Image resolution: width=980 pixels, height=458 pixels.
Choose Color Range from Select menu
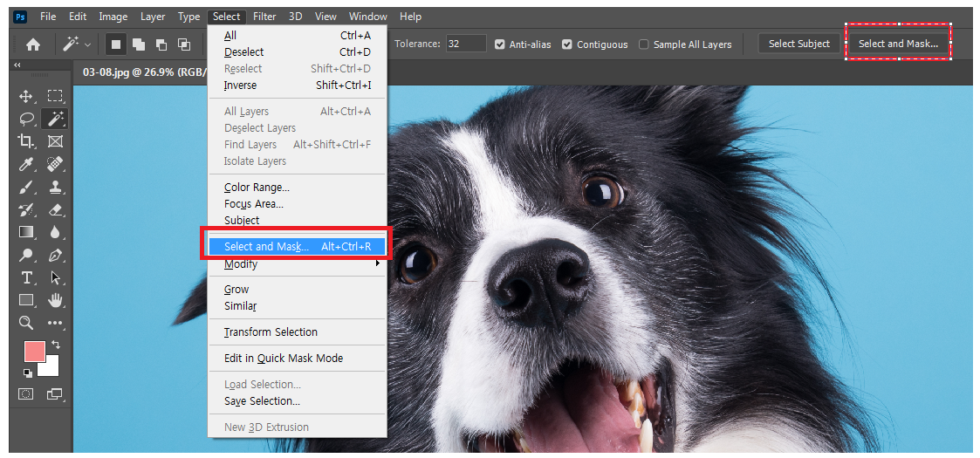[x=297, y=188]
